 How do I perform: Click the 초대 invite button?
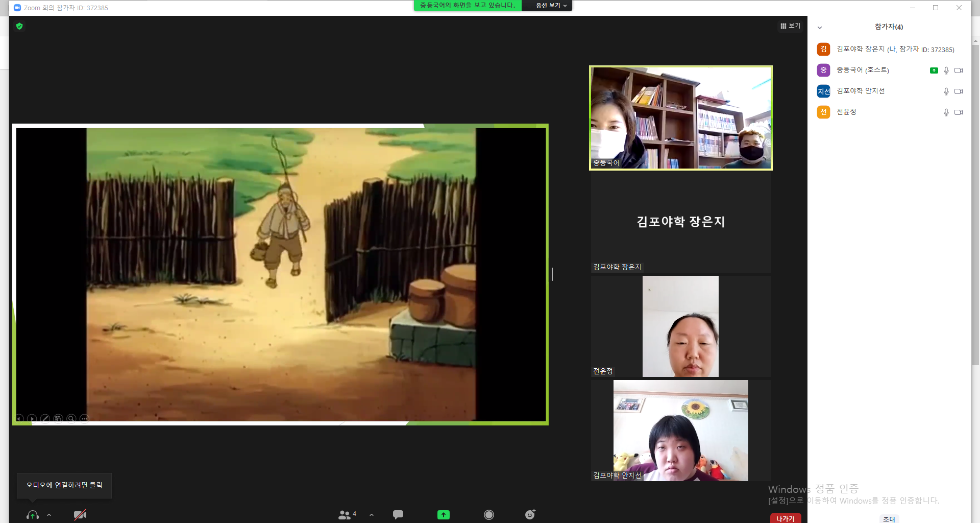coord(889,519)
